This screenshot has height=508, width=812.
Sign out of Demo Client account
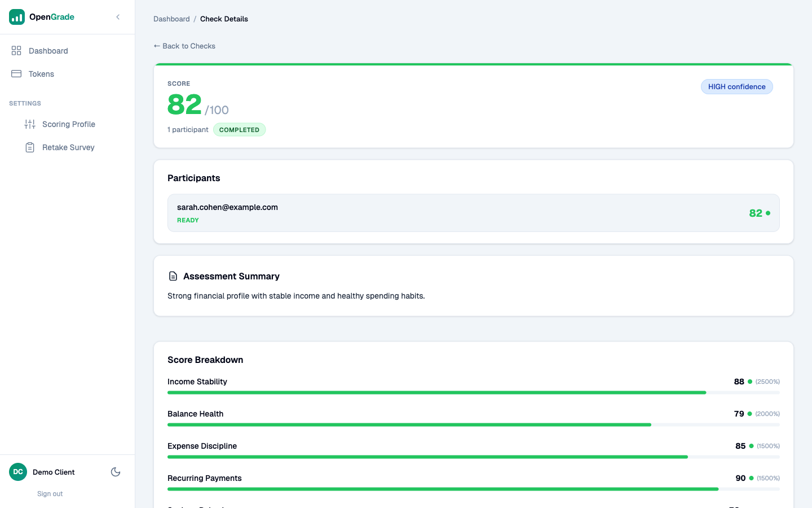point(50,493)
